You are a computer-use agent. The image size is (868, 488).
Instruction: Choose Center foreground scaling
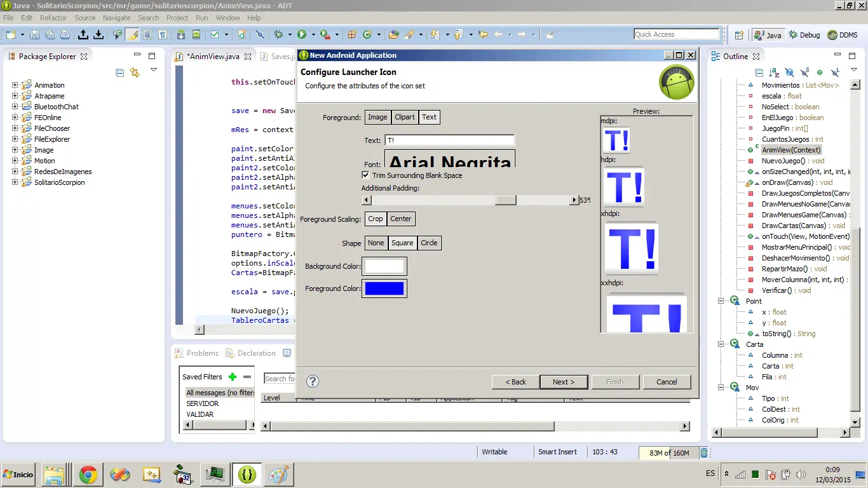(401, 219)
